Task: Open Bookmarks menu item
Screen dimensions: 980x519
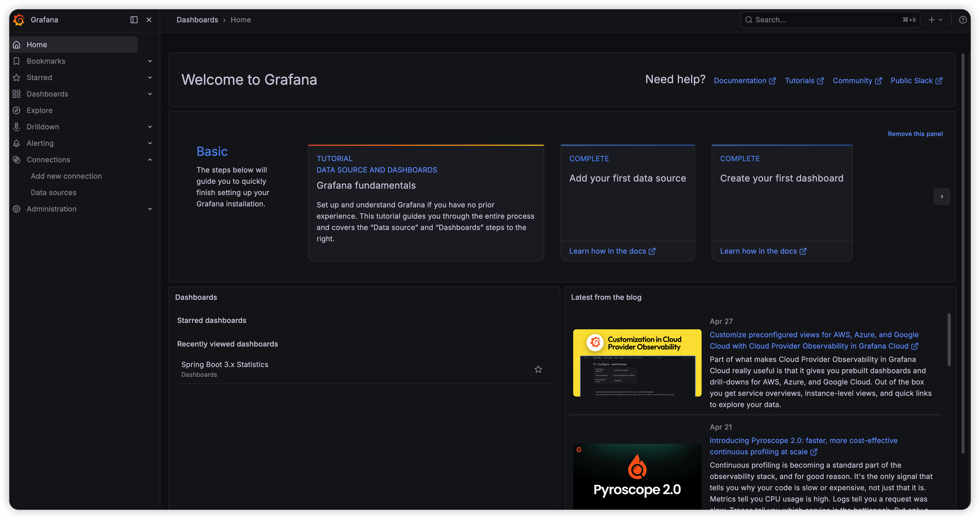Action: [x=46, y=61]
